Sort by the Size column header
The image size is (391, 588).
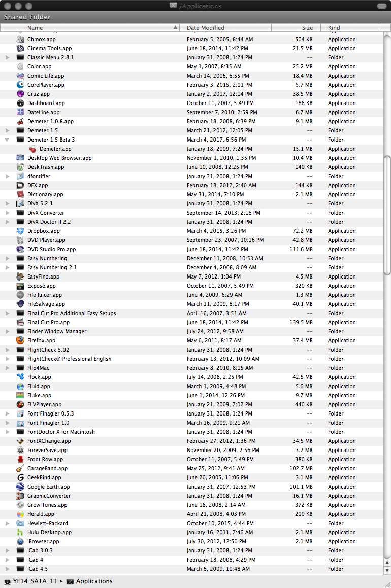pyautogui.click(x=296, y=28)
